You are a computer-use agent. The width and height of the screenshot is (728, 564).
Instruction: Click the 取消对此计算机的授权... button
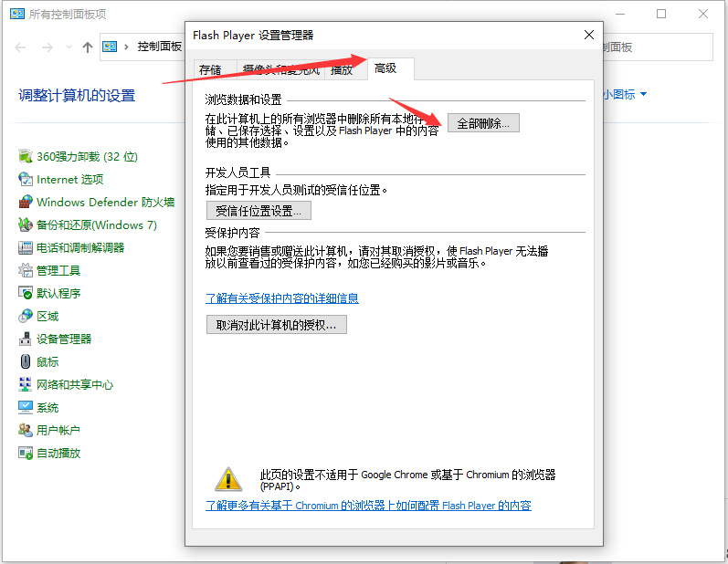point(276,325)
